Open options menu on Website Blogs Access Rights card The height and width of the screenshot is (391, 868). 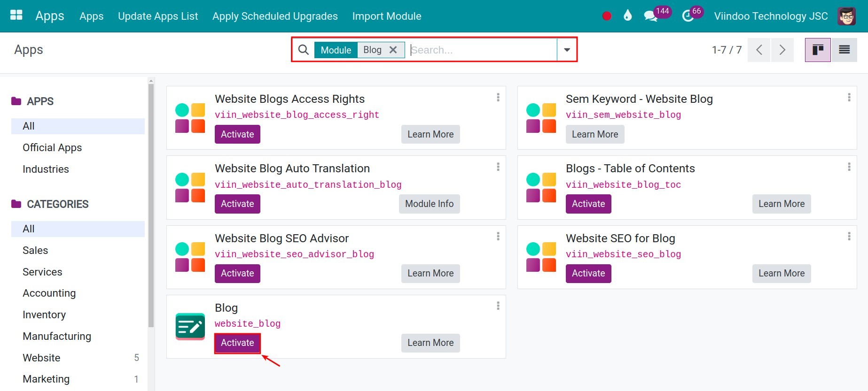[498, 97]
